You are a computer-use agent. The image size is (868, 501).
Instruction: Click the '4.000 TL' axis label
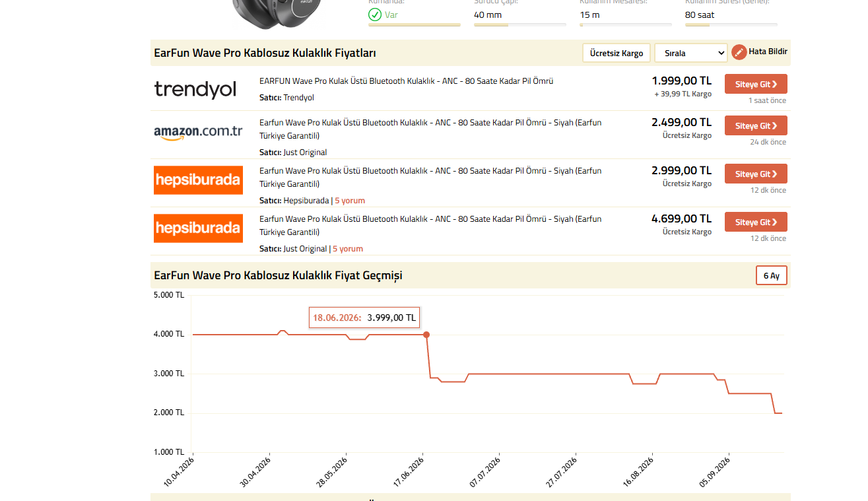point(169,334)
